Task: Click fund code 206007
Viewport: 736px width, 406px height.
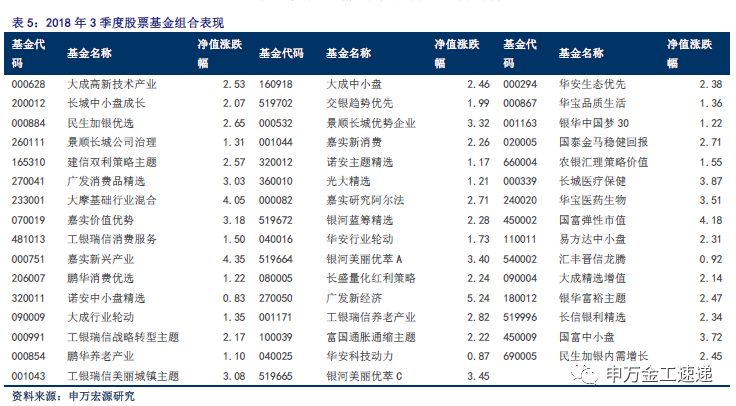Action: click(29, 278)
